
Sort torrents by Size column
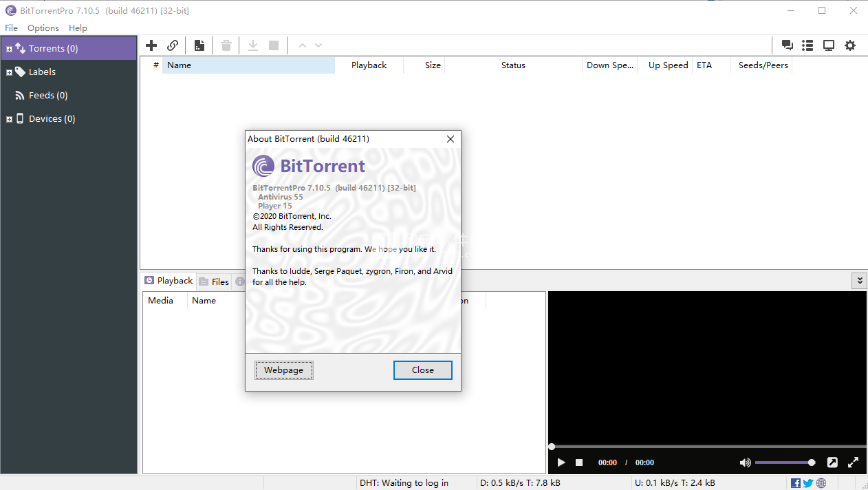point(424,65)
